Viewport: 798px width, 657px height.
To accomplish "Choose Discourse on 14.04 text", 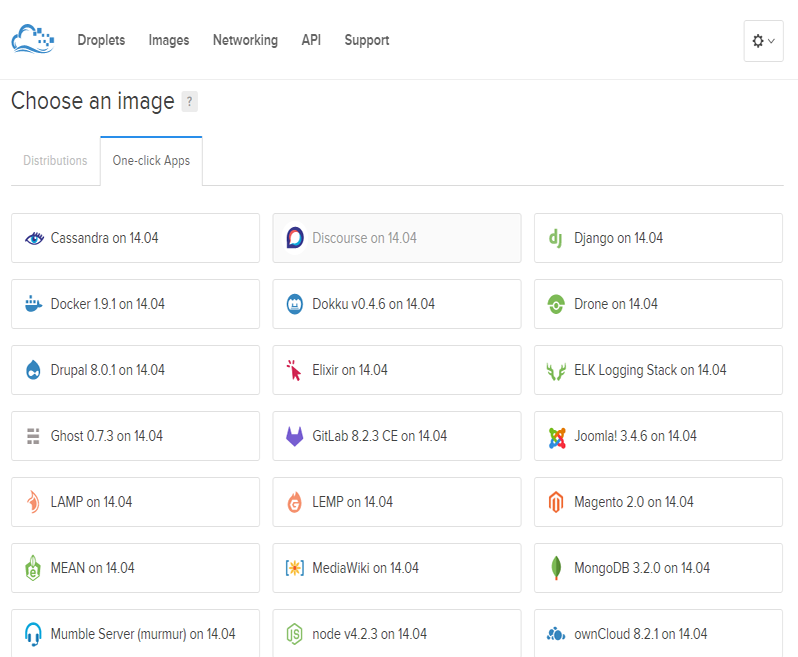I will click(x=364, y=238).
